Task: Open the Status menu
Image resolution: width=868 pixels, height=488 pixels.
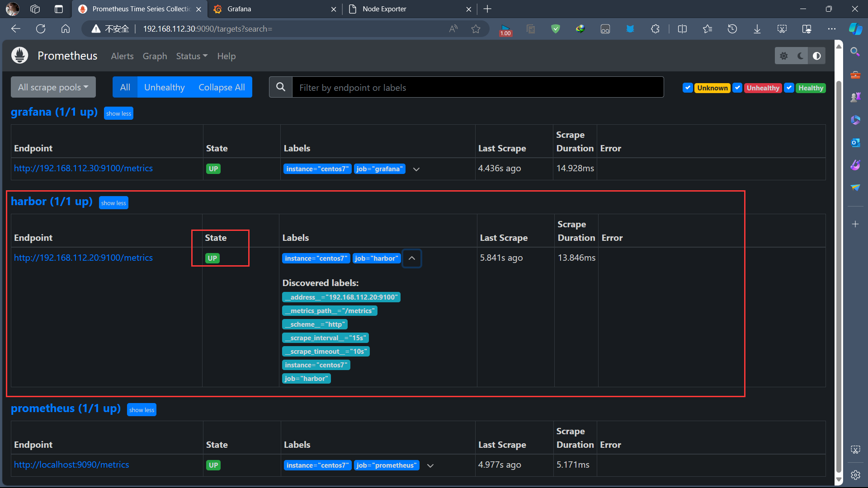Action: pos(192,56)
